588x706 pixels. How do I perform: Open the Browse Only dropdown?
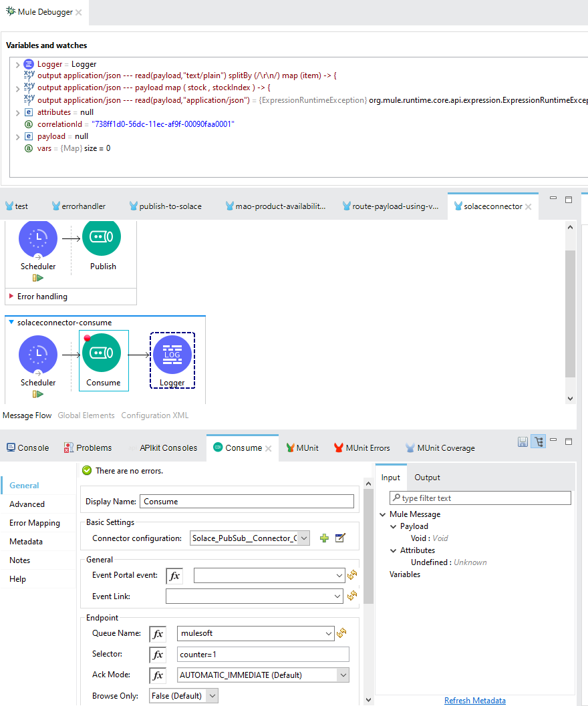pyautogui.click(x=212, y=695)
